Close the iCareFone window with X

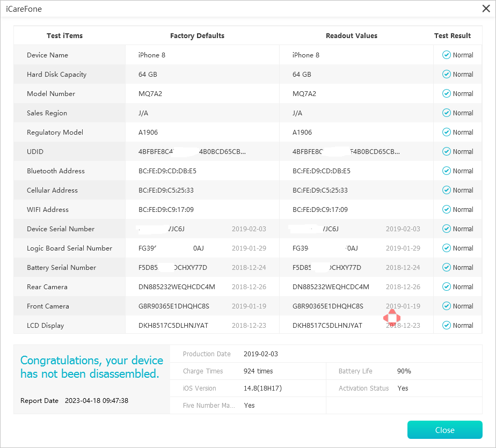[x=486, y=8]
